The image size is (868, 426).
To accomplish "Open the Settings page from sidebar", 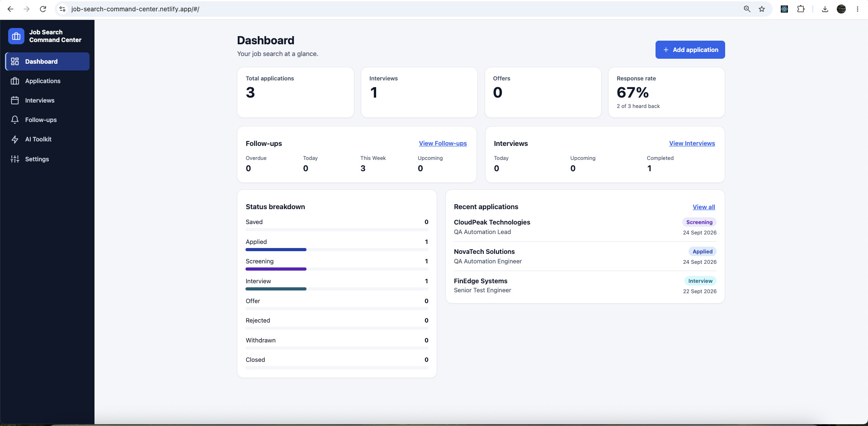I will [x=47, y=159].
